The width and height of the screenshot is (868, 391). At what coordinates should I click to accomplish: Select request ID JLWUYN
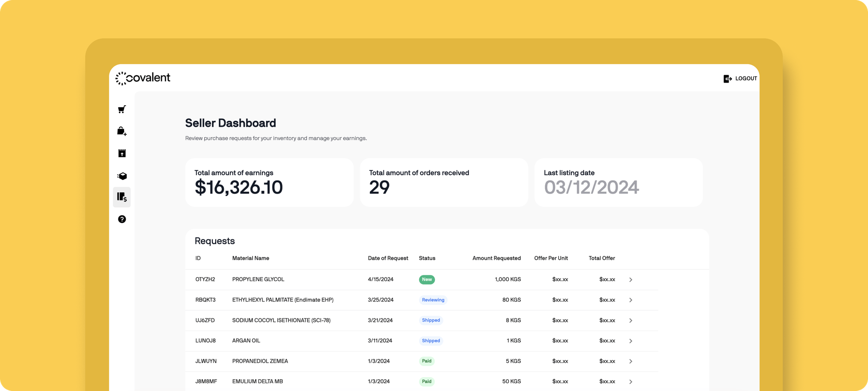[206, 361]
